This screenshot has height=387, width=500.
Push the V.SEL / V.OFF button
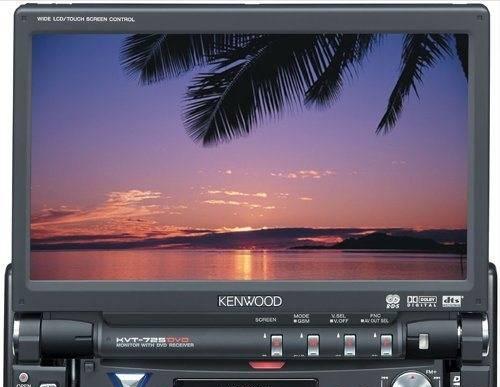point(350,345)
